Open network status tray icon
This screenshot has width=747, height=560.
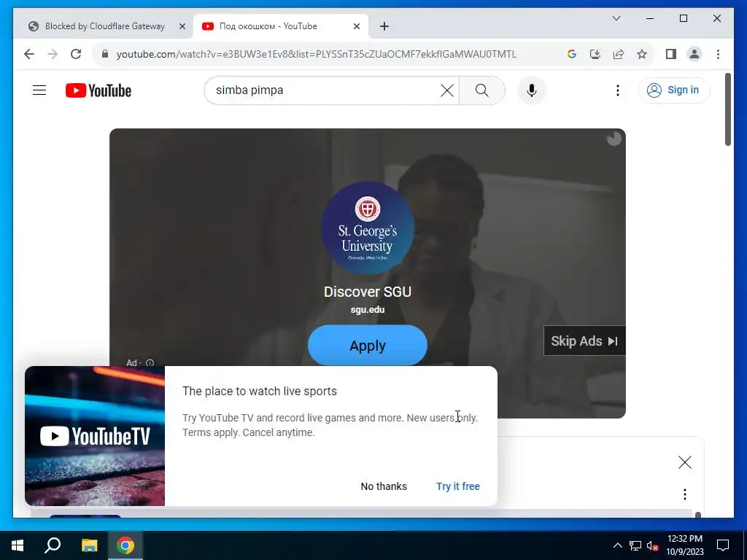[x=635, y=545]
